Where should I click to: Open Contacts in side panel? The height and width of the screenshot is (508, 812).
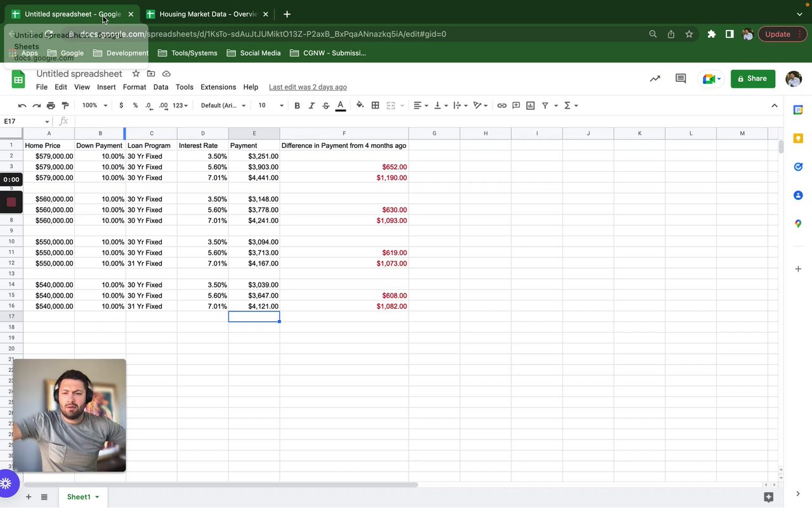[x=798, y=196]
